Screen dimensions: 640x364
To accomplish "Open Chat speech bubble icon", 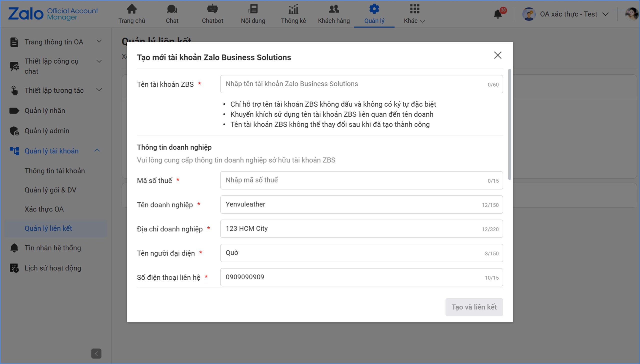I will click(172, 9).
